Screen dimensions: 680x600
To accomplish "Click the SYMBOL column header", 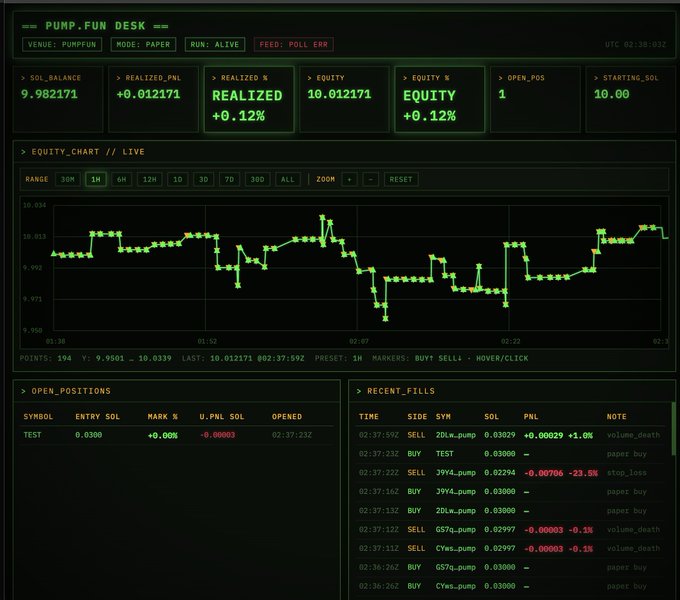I will (38, 417).
